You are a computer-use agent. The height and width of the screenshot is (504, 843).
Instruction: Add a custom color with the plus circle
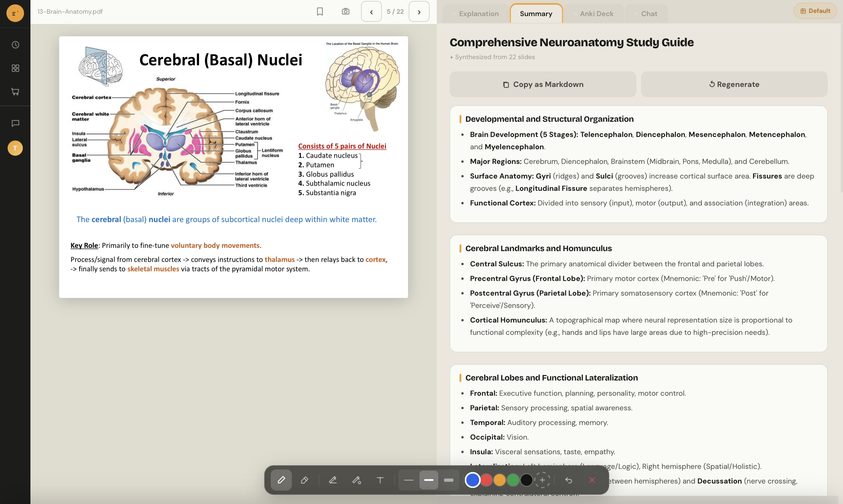[542, 480]
